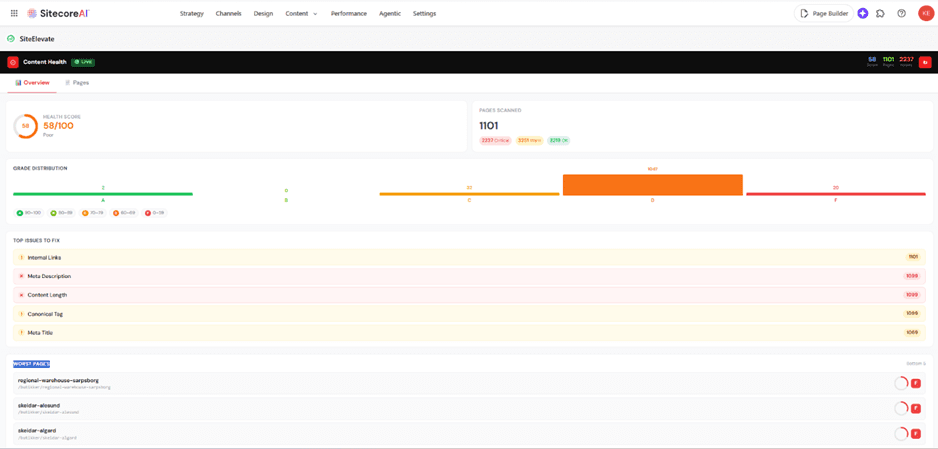The width and height of the screenshot is (938, 449).
Task: Click the 70–79 grade legend chip
Action: [x=93, y=213]
